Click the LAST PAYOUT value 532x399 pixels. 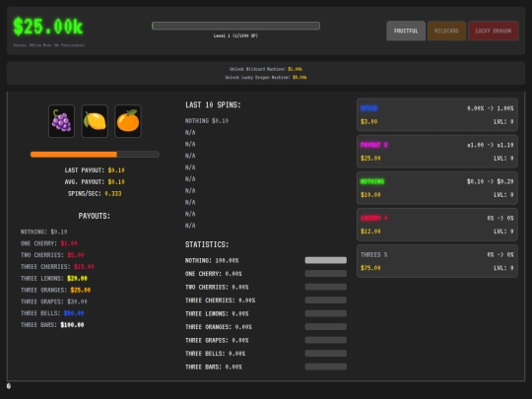click(116, 170)
